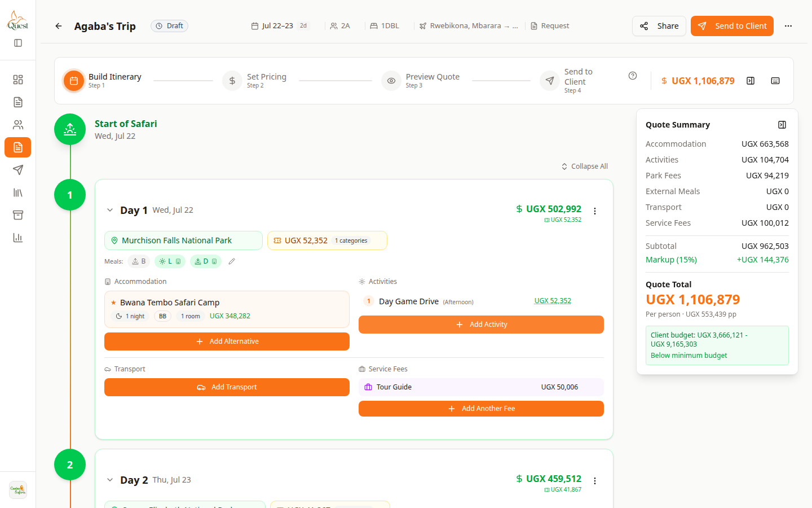The image size is (812, 508).
Task: Click the Day 1 timeline marker circle
Action: pyautogui.click(x=70, y=195)
